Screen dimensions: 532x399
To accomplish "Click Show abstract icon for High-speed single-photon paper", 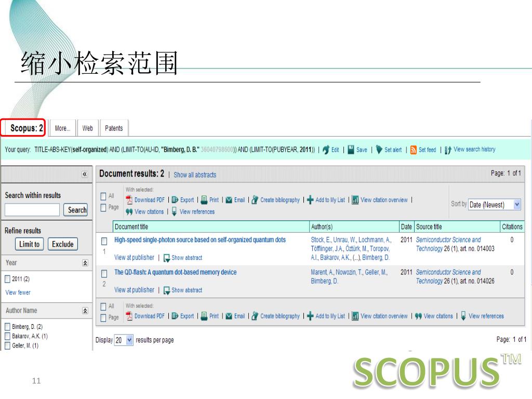I will click(167, 258).
